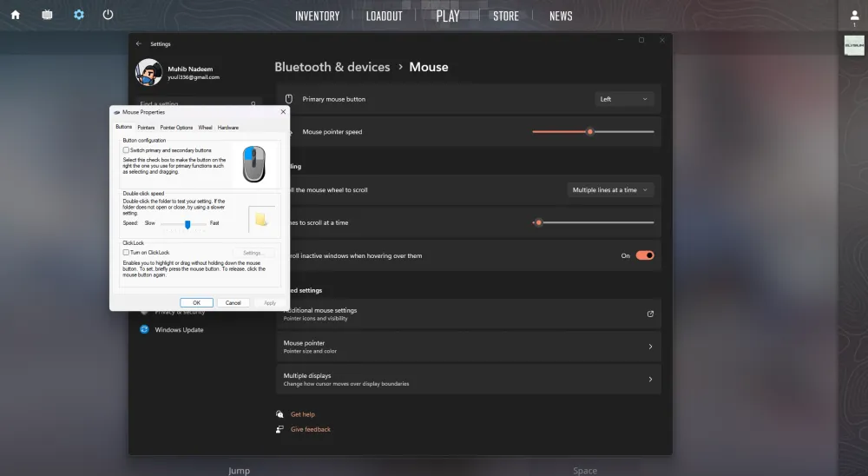Open the NEWS menu
The image size is (868, 476).
(561, 17)
